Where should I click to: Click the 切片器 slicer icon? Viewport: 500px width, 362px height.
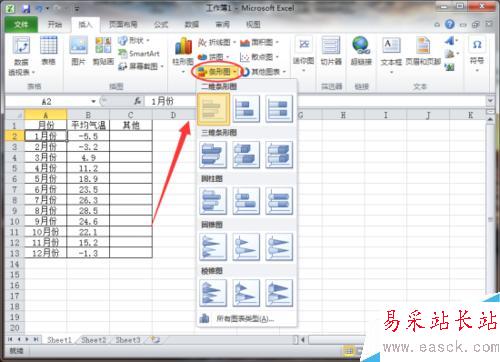(x=331, y=51)
